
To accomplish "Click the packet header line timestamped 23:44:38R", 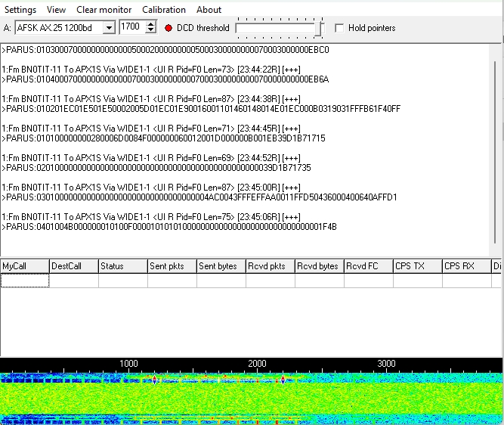I will pyautogui.click(x=151, y=99).
